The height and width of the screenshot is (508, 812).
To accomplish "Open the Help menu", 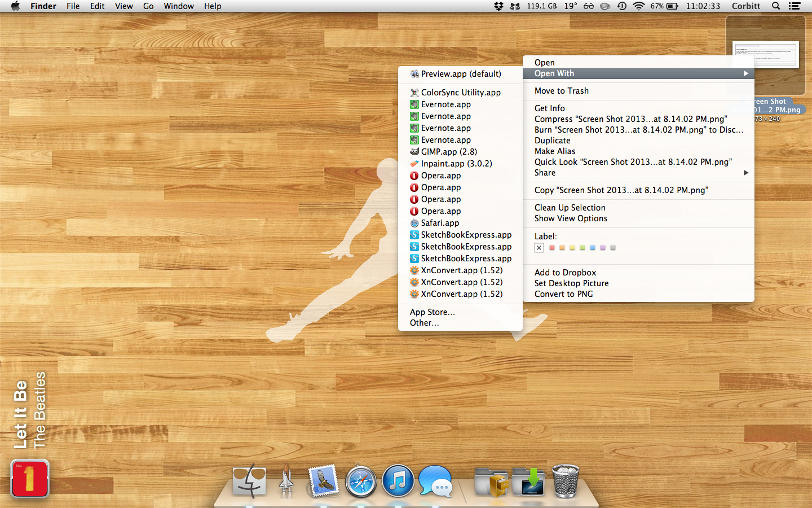I will [x=213, y=6].
